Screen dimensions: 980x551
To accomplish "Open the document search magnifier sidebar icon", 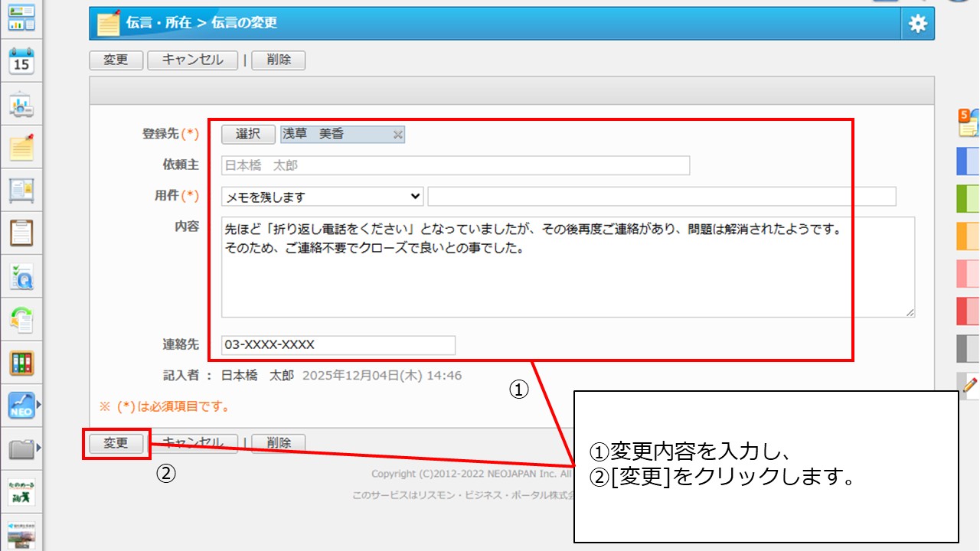I will (x=21, y=276).
